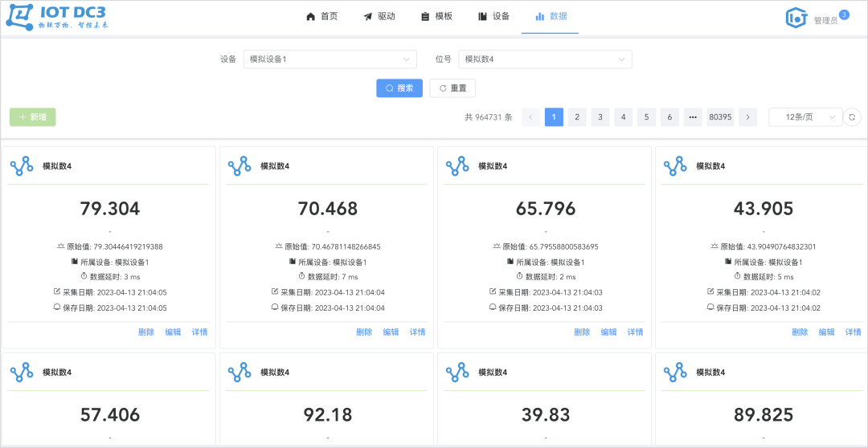
Task: Open the 模板 tab
Action: pos(436,17)
